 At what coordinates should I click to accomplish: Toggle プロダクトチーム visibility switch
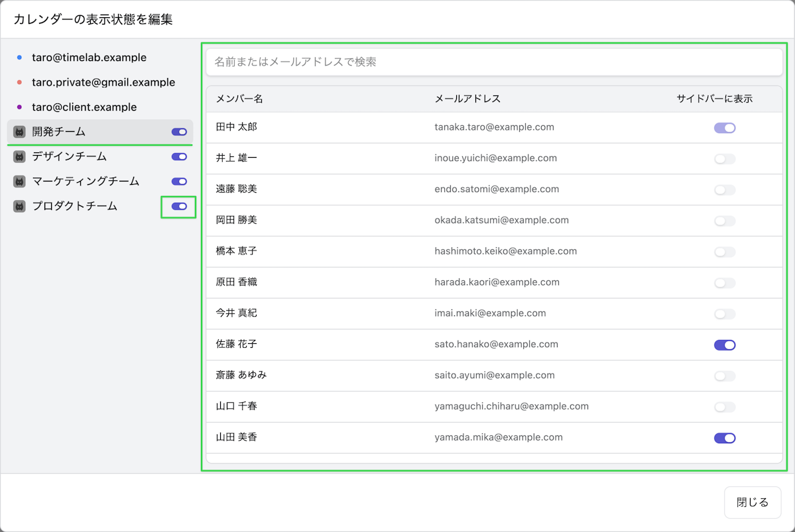click(179, 206)
